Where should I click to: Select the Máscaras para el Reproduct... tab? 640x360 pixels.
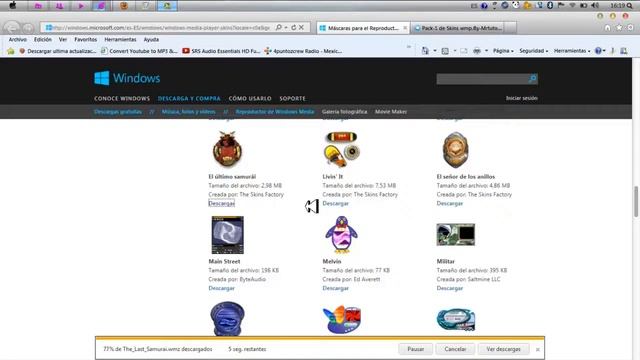coord(363,28)
